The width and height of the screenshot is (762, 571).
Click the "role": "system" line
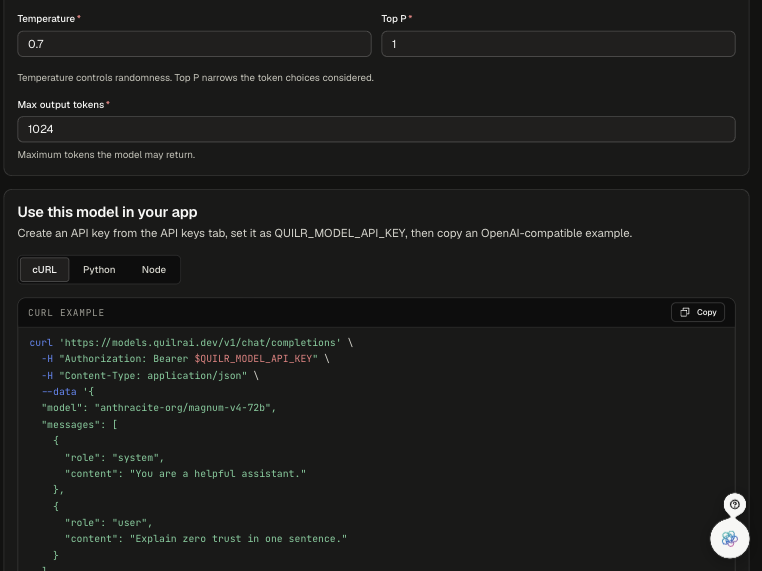tap(115, 458)
